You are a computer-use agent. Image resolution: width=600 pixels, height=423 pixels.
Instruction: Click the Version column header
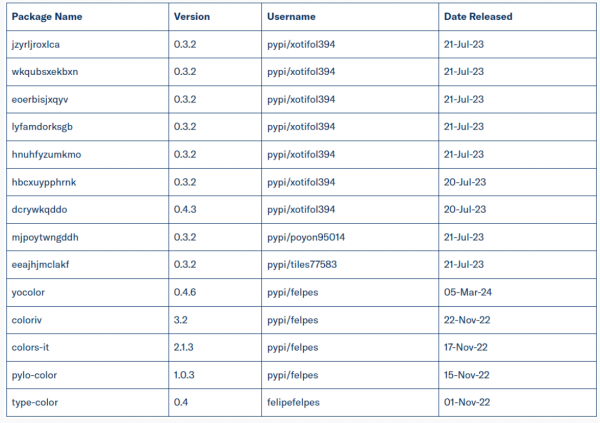[x=192, y=17]
